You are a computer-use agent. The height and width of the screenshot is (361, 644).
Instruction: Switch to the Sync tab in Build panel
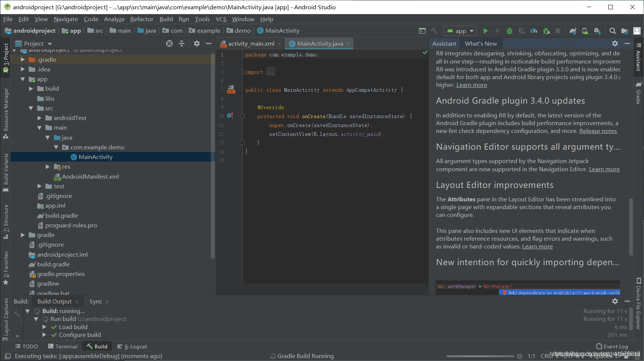96,301
